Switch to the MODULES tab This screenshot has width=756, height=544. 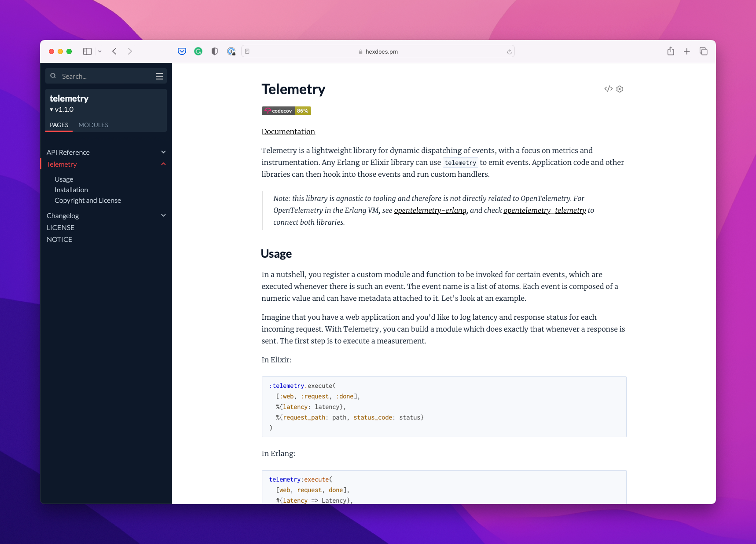pyautogui.click(x=93, y=125)
